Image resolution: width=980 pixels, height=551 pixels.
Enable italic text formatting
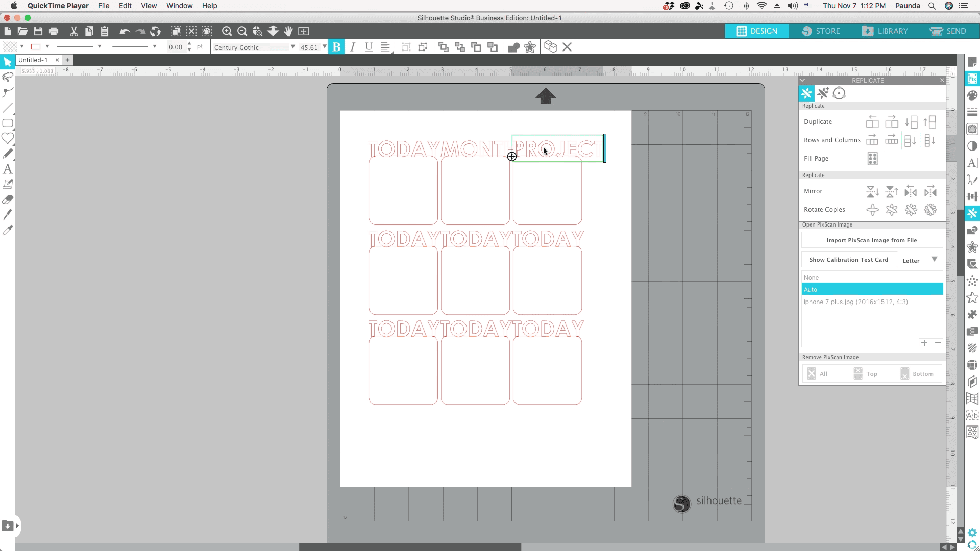(353, 47)
